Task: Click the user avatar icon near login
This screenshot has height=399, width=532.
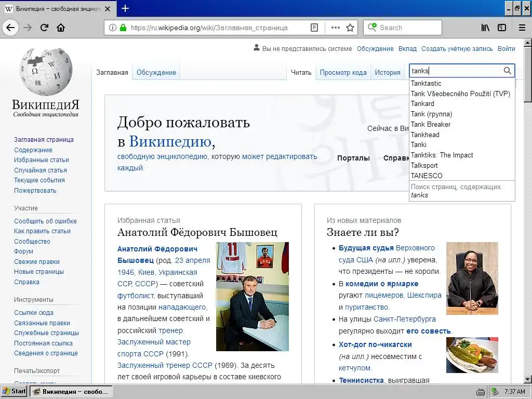Action: pyautogui.click(x=257, y=48)
